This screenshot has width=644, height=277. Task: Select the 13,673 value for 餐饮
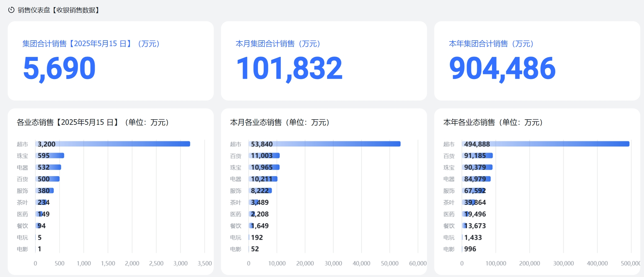[x=475, y=226]
